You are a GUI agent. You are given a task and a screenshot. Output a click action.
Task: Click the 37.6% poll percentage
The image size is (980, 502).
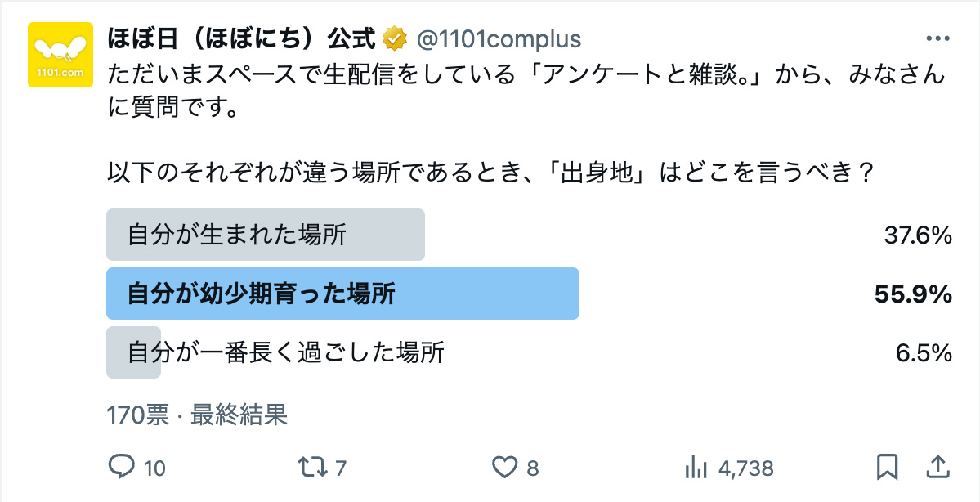(x=918, y=235)
